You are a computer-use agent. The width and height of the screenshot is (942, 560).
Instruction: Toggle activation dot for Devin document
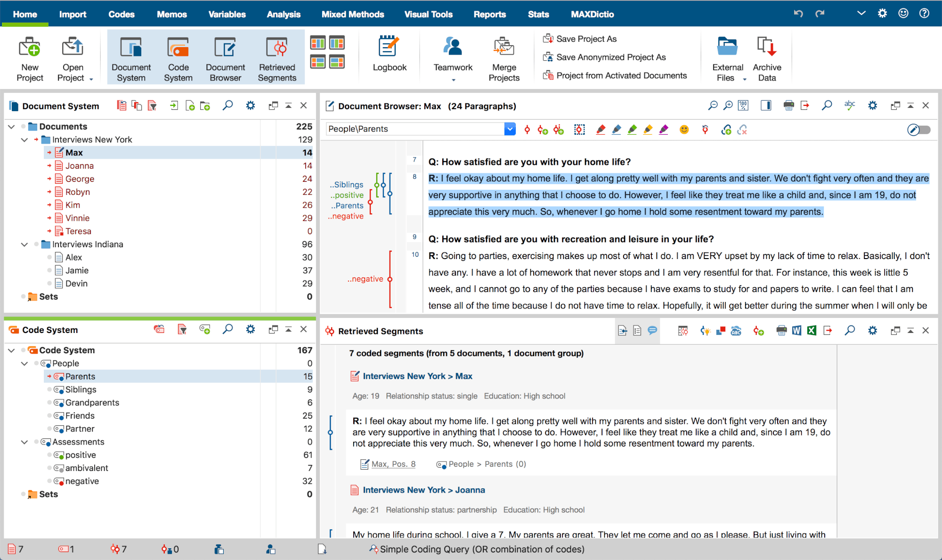tap(49, 284)
